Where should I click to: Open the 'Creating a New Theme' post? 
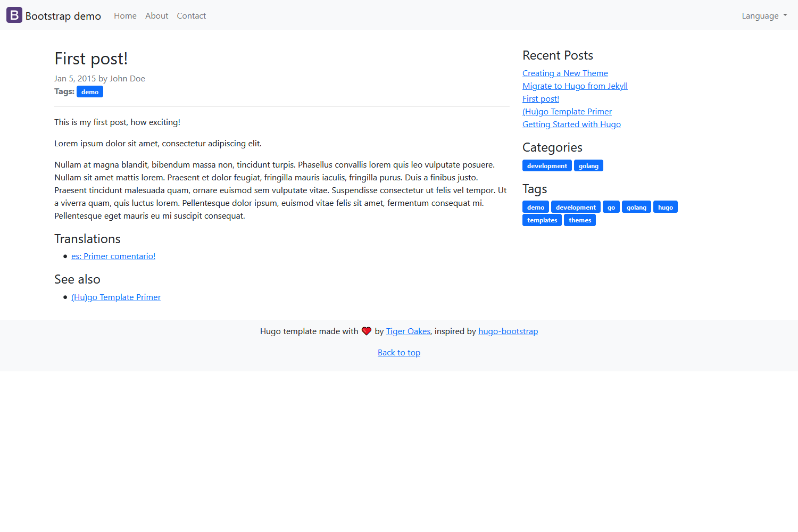click(x=565, y=73)
